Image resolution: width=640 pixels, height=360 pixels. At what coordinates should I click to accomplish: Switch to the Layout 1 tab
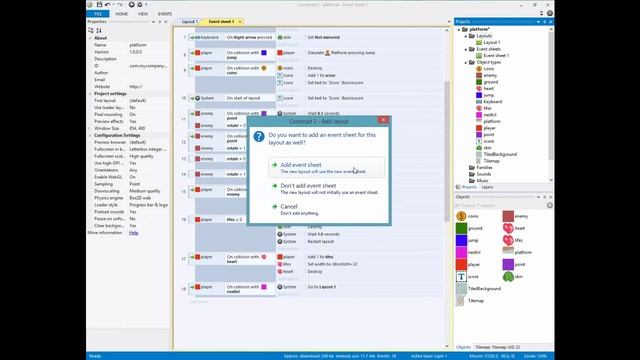point(189,21)
